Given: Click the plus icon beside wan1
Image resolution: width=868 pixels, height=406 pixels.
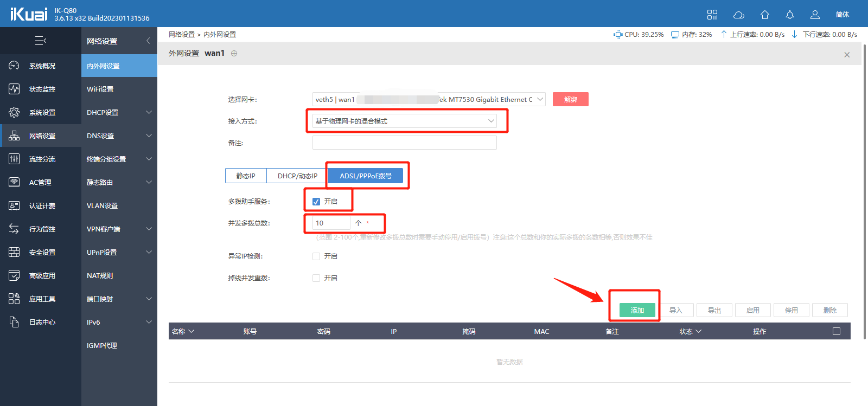Looking at the screenshot, I should [234, 53].
